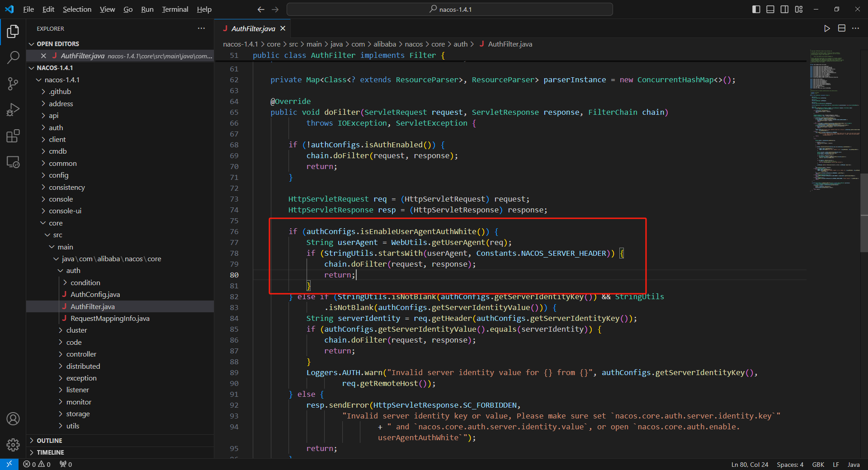Click the Accounts icon
This screenshot has width=868, height=470.
(x=13, y=419)
